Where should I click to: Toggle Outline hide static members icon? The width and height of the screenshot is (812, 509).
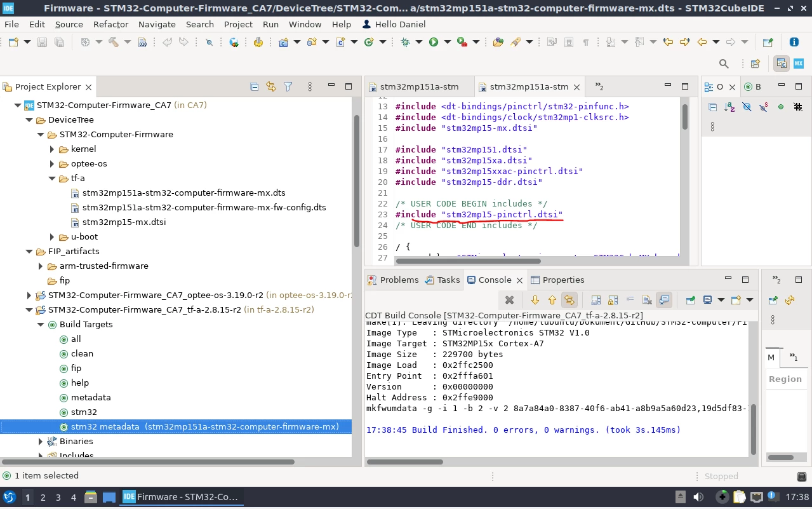(x=764, y=107)
